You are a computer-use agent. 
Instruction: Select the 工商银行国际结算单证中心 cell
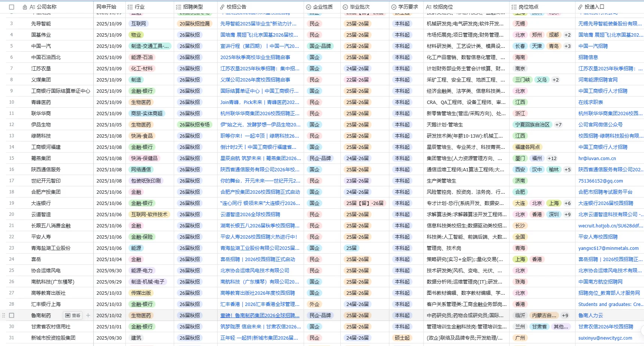pyautogui.click(x=56, y=91)
